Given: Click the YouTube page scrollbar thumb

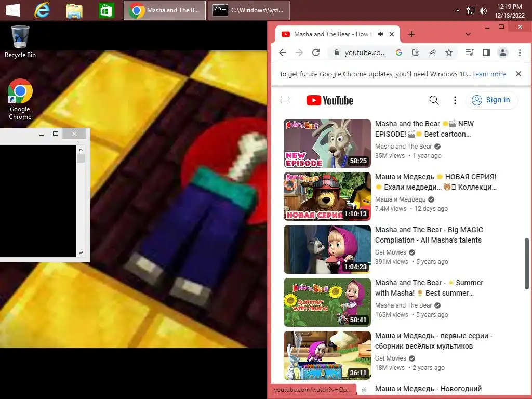Looking at the screenshot, I should click(527, 263).
